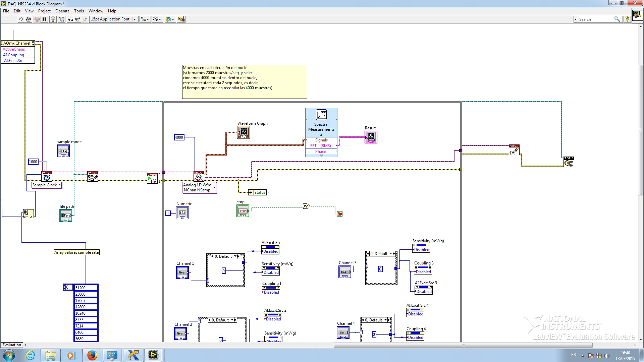Select the file path control terminal

point(66,216)
